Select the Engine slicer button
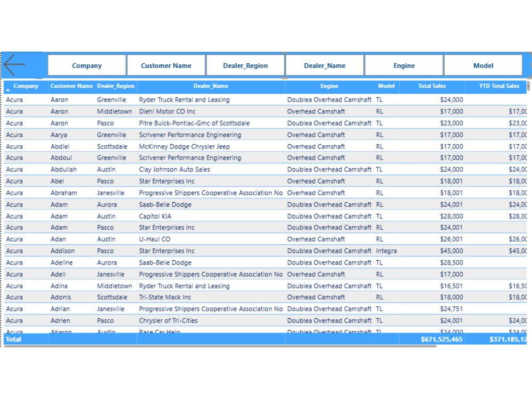The height and width of the screenshot is (399, 532). pyautogui.click(x=404, y=65)
